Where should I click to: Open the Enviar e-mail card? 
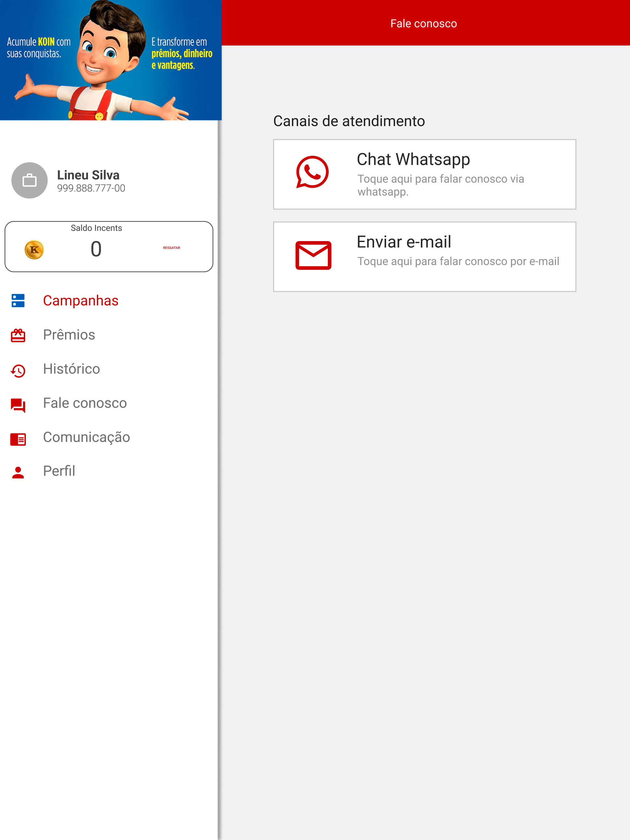click(x=425, y=257)
